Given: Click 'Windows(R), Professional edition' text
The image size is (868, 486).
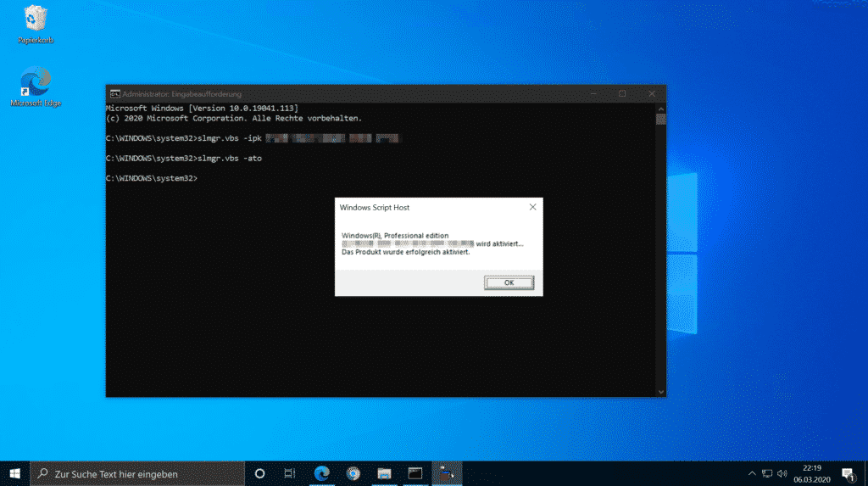Looking at the screenshot, I should (x=395, y=236).
